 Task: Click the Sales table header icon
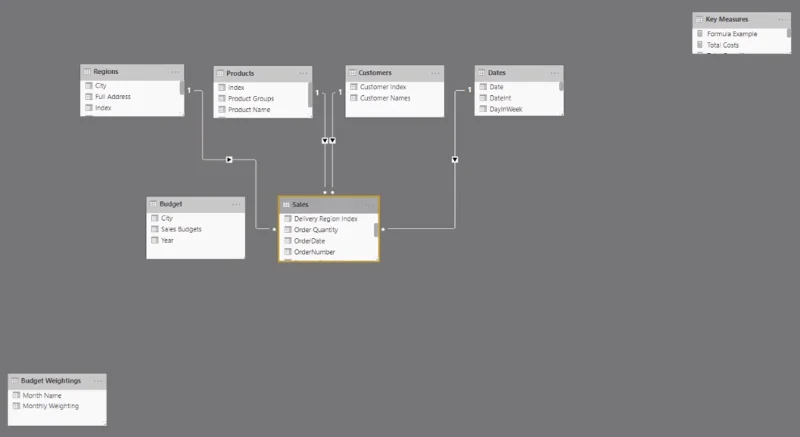click(x=286, y=204)
